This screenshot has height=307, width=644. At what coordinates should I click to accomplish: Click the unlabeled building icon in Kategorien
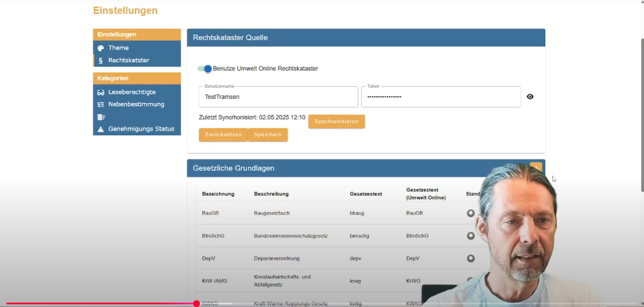pyautogui.click(x=101, y=117)
